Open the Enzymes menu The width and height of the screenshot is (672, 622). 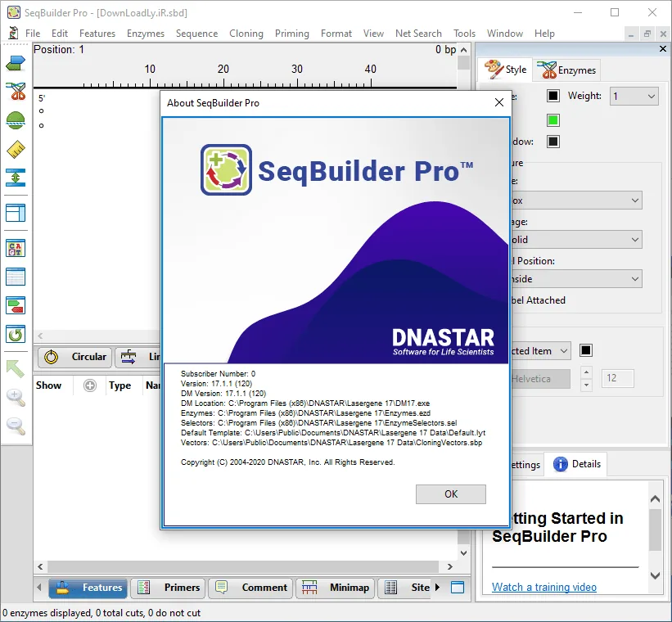(145, 34)
